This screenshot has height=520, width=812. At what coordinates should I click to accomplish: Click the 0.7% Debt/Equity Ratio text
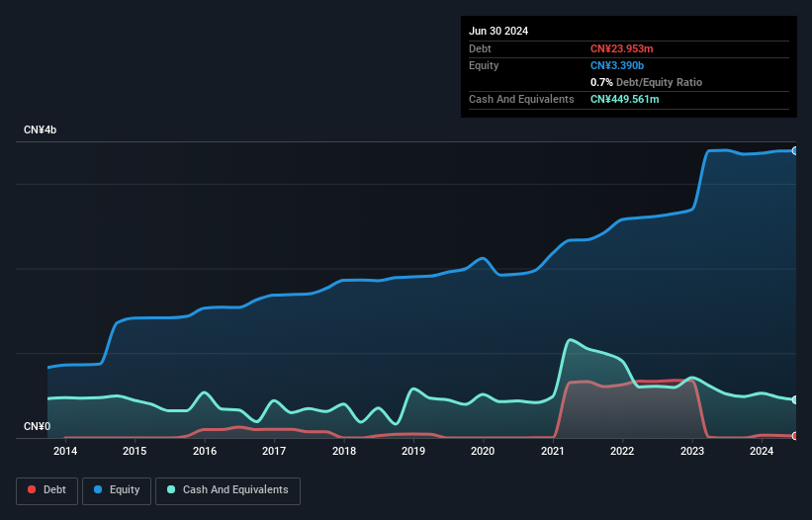(646, 82)
